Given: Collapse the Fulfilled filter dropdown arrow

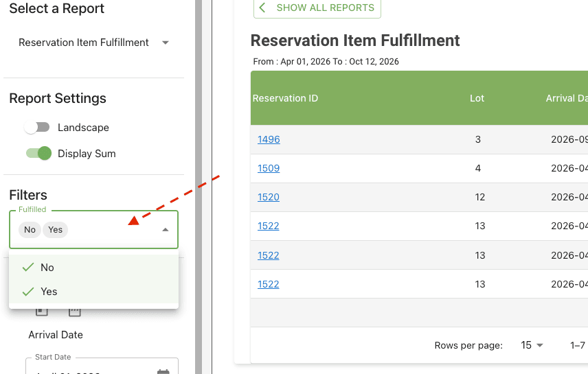Looking at the screenshot, I should tap(165, 230).
